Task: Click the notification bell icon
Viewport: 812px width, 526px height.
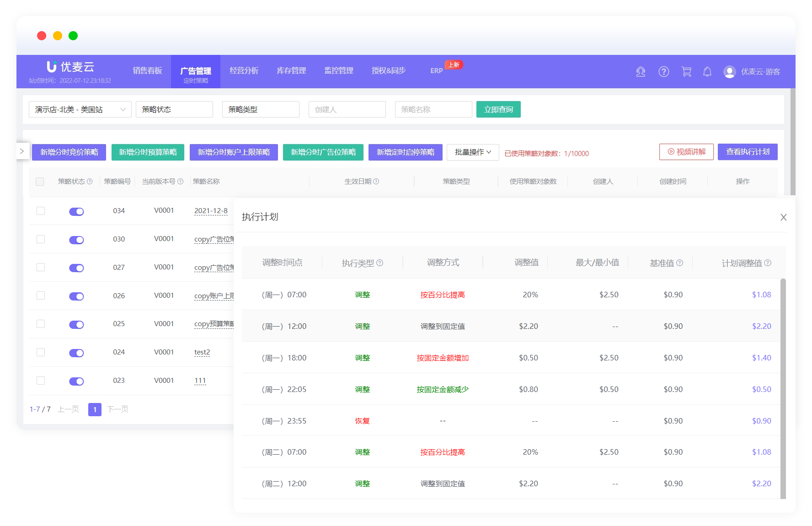Action: [707, 72]
